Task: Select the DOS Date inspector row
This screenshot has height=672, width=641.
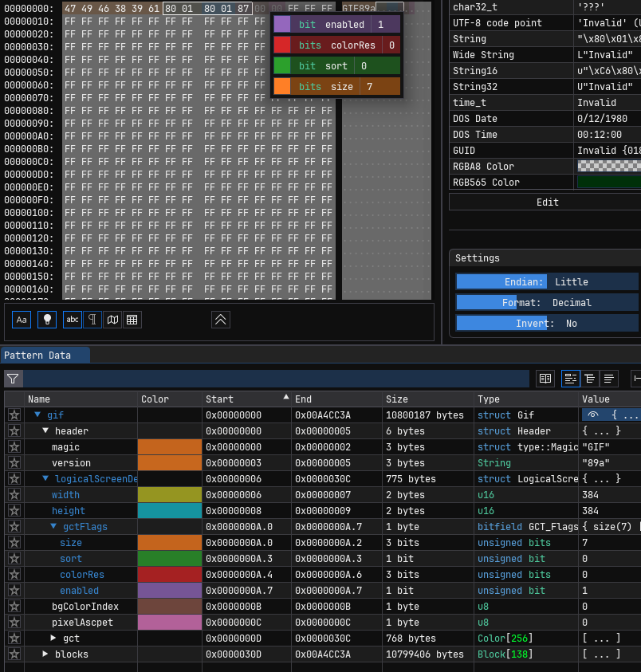Action: coord(545,118)
